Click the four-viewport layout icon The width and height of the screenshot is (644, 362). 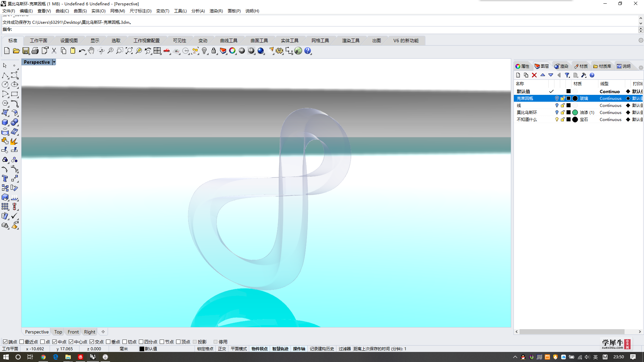(157, 51)
